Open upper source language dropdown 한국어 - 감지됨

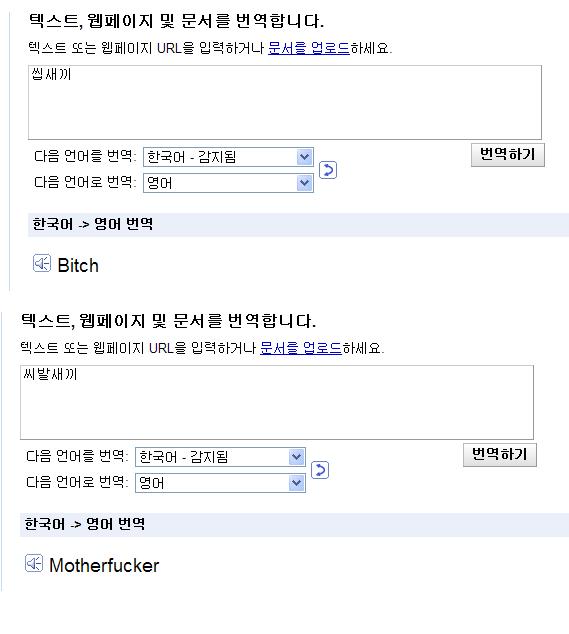(228, 157)
